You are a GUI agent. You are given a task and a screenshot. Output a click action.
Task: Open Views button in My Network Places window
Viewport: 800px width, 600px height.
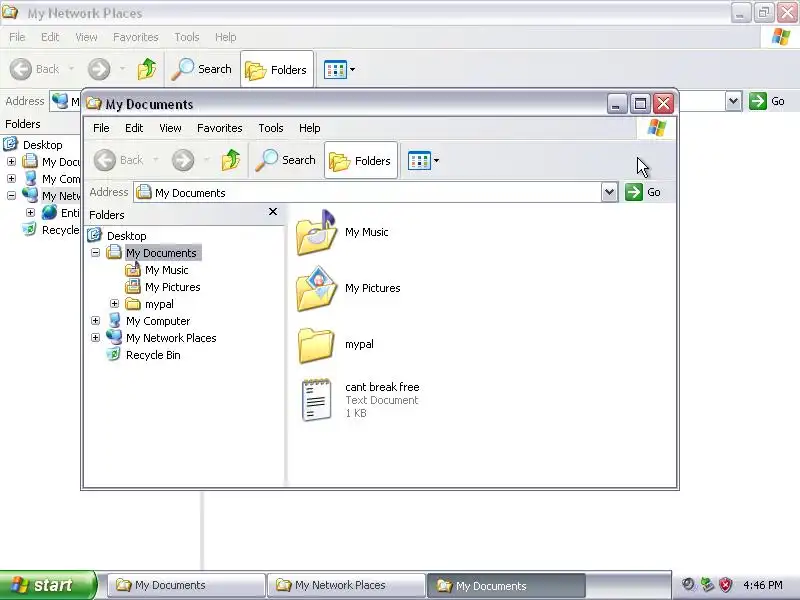point(336,69)
